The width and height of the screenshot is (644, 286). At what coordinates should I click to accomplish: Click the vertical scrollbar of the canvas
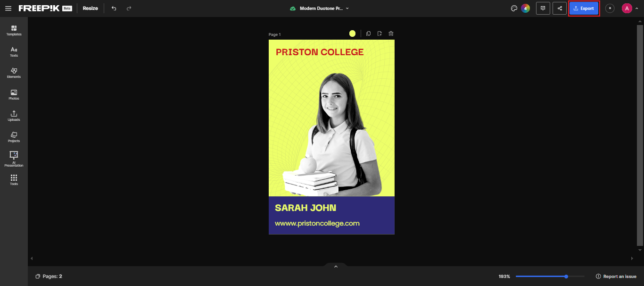tap(640, 135)
